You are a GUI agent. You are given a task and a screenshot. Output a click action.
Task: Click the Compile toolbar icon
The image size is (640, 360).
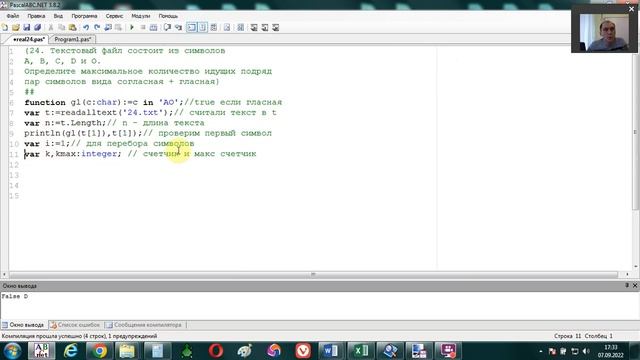point(153,27)
